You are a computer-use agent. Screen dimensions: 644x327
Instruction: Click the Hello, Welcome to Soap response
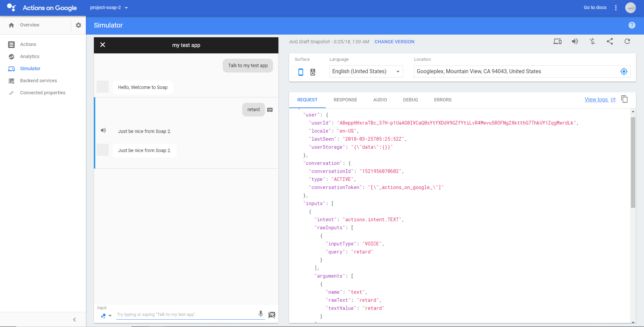[x=143, y=87]
